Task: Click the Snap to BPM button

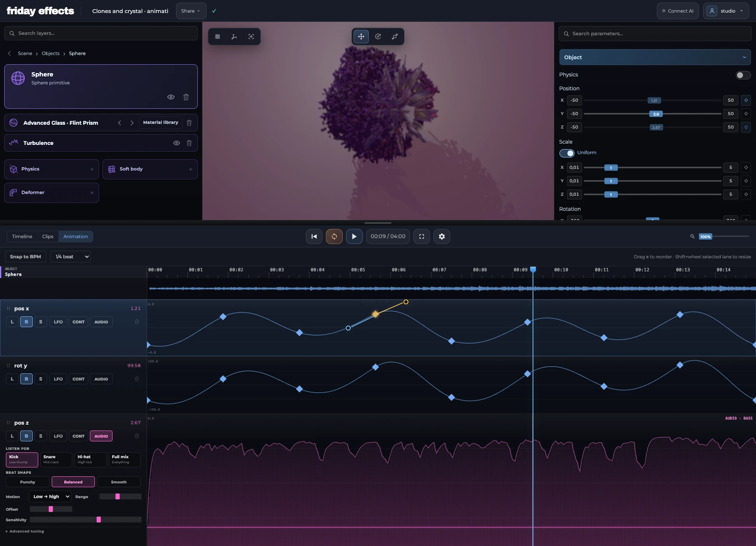Action: [x=26, y=257]
